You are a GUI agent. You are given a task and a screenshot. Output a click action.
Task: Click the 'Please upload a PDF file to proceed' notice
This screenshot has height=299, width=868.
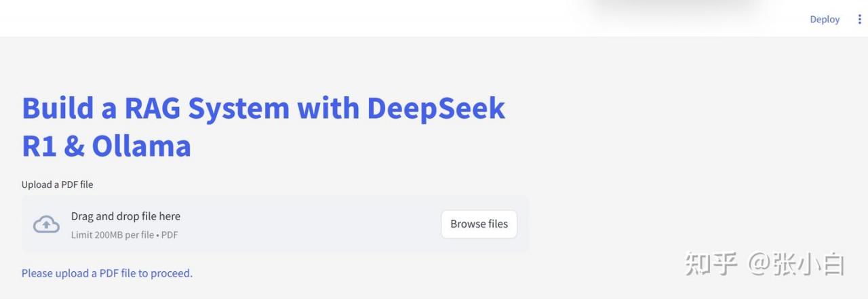coord(107,273)
